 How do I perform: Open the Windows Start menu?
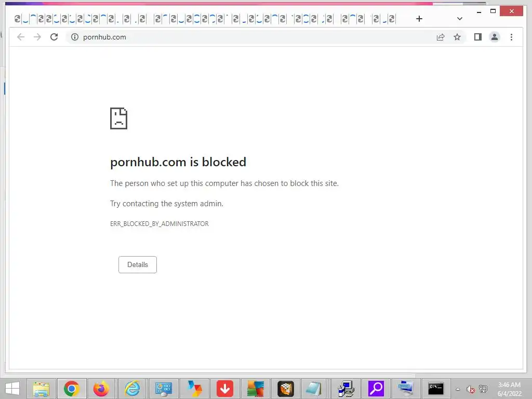pyautogui.click(x=12, y=389)
